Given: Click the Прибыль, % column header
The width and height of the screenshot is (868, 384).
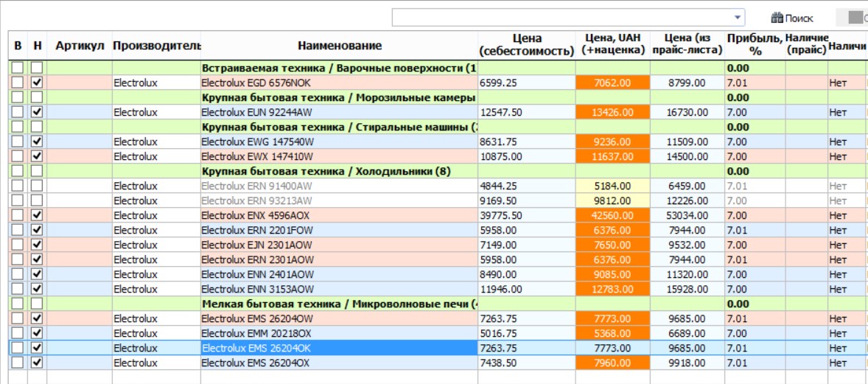Looking at the screenshot, I should 755,46.
